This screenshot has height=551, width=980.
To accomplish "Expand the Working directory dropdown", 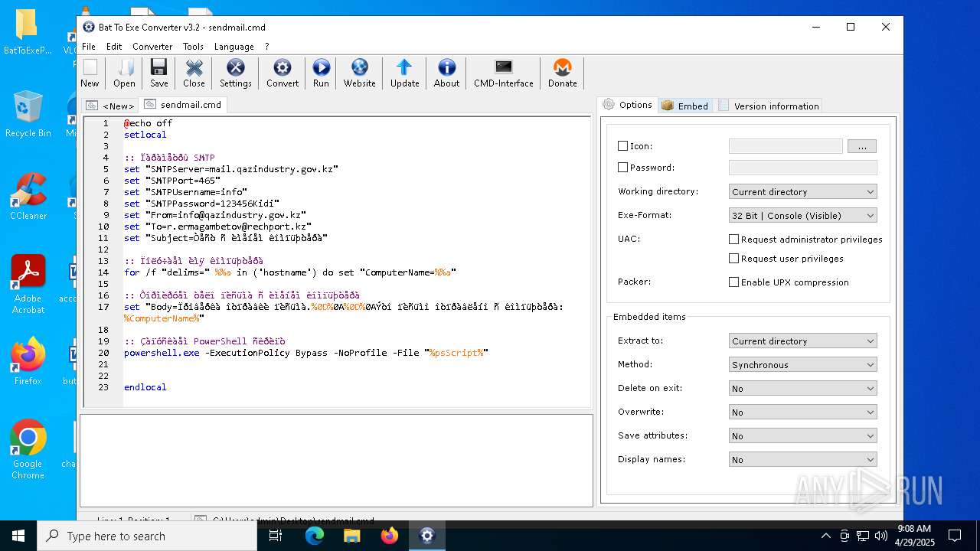I will [802, 192].
